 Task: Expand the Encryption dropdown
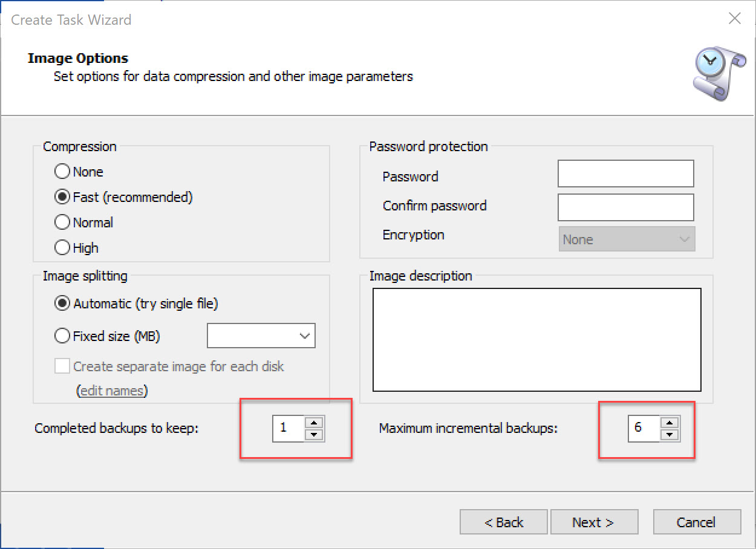pos(627,239)
